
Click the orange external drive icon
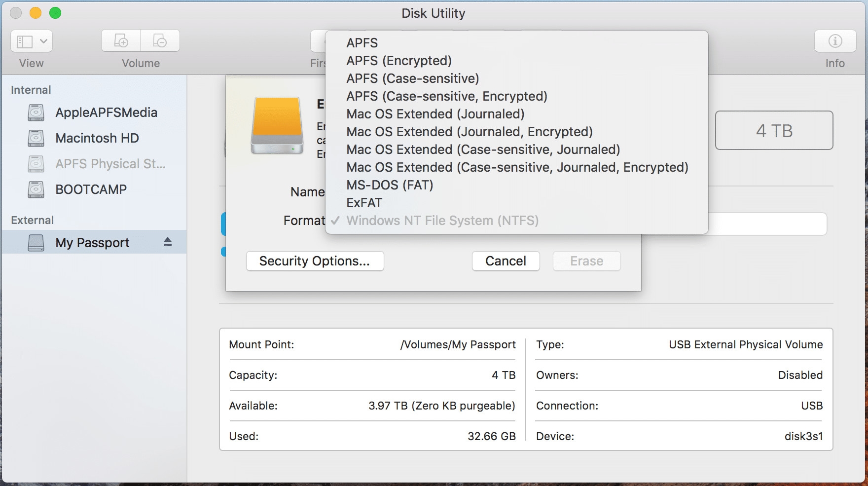(277, 125)
